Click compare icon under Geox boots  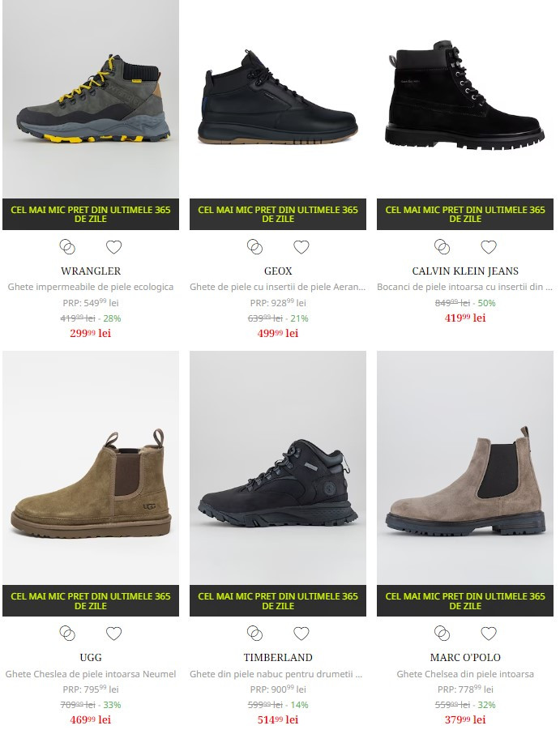pyautogui.click(x=254, y=247)
